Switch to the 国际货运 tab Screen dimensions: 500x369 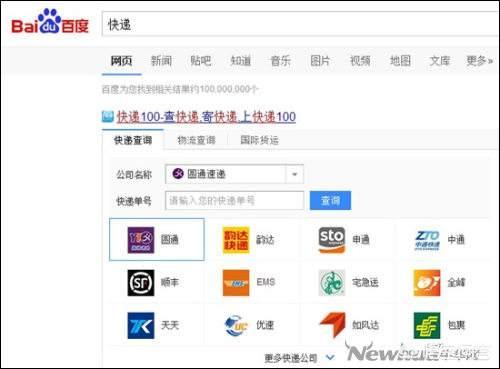(x=259, y=140)
